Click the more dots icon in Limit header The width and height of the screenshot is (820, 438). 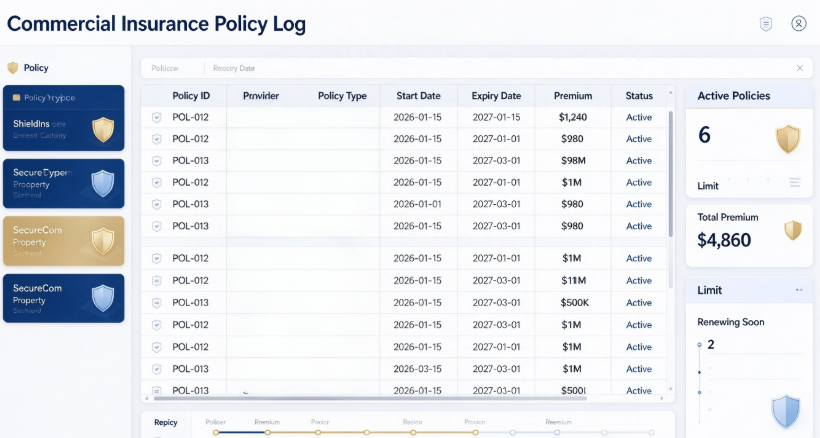[799, 290]
